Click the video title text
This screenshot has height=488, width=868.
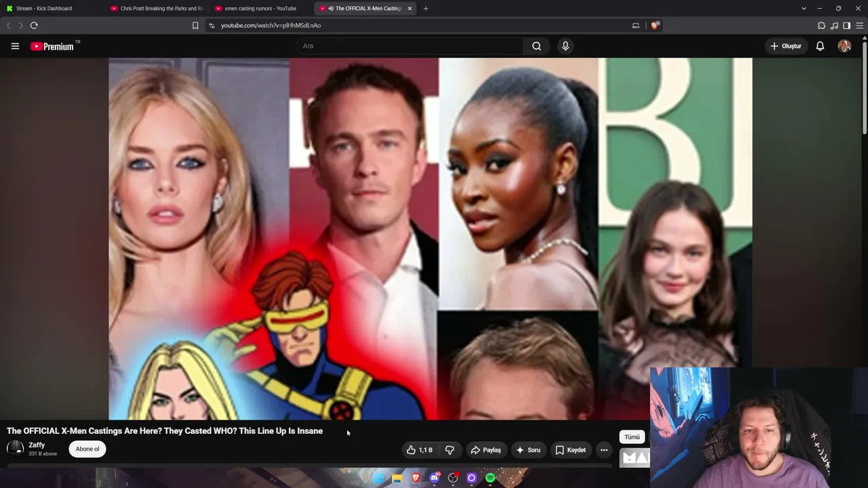(x=165, y=431)
